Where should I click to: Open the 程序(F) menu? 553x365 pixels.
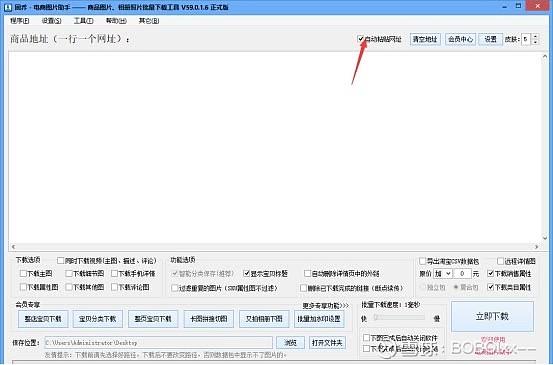click(x=19, y=21)
